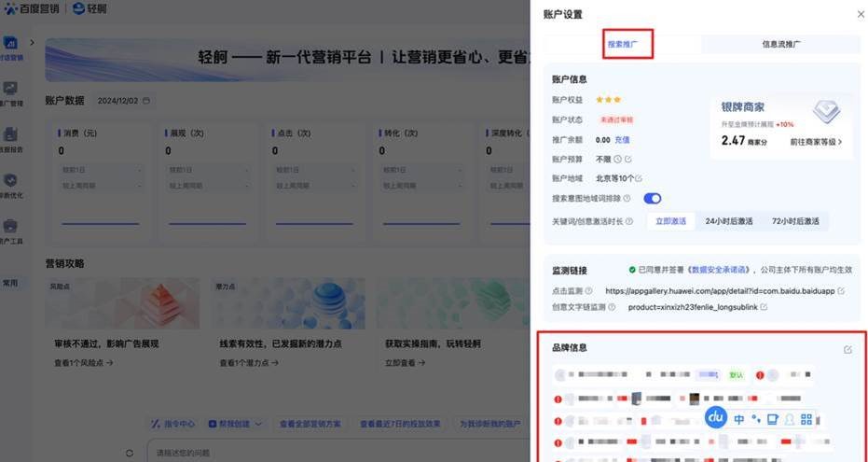Edit the 品牌信息 section
The height and width of the screenshot is (462, 868).
tap(847, 349)
